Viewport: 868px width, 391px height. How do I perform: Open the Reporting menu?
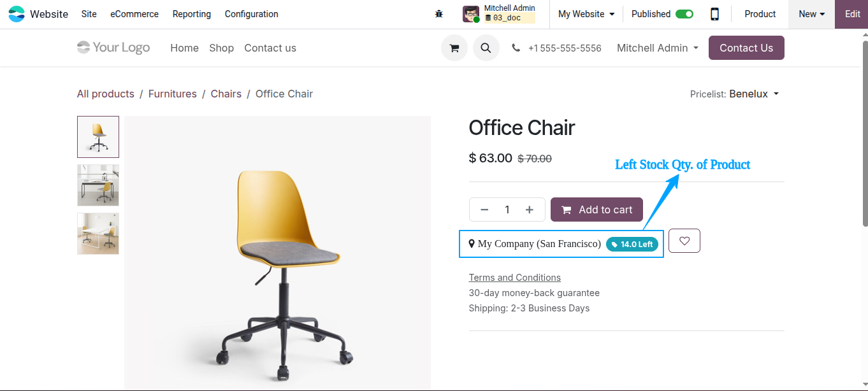tap(192, 14)
